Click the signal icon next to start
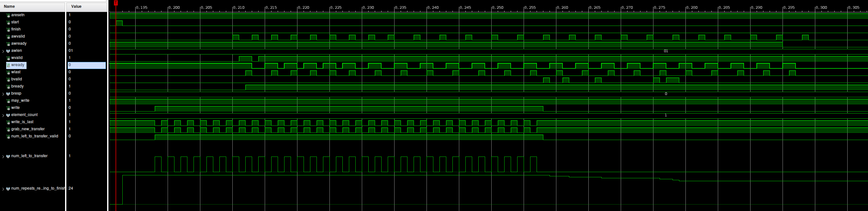The width and height of the screenshot is (868, 211). (8, 22)
